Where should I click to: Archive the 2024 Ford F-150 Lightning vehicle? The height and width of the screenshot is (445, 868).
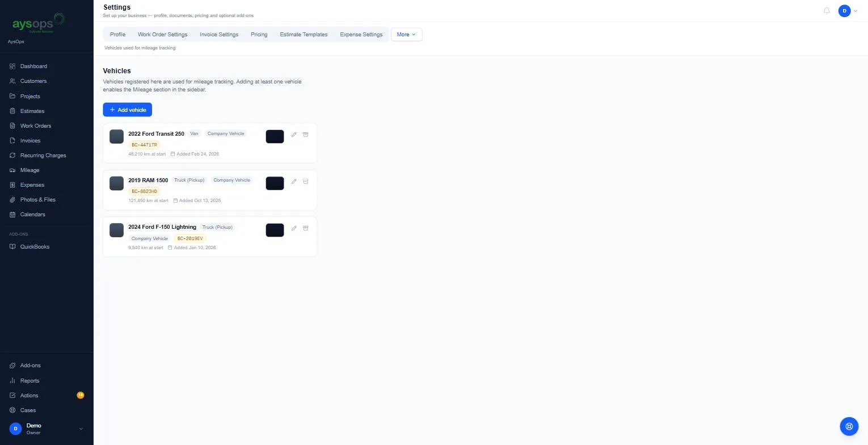(x=305, y=228)
